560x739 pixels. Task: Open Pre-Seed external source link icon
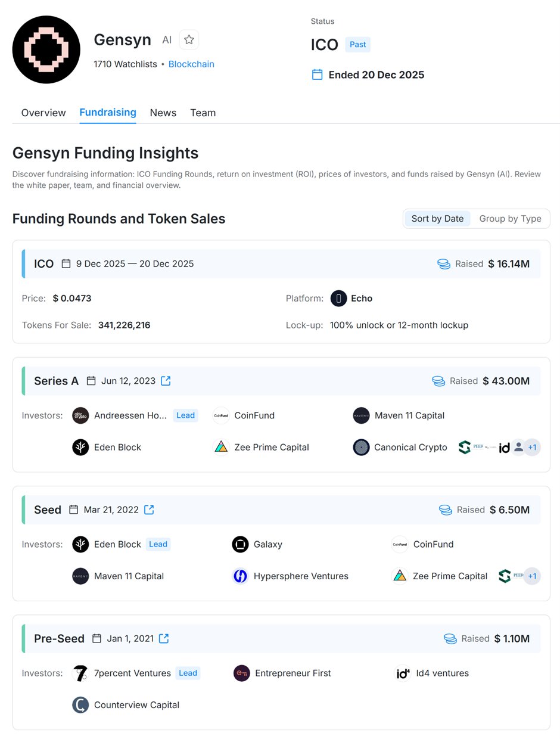[x=164, y=638]
